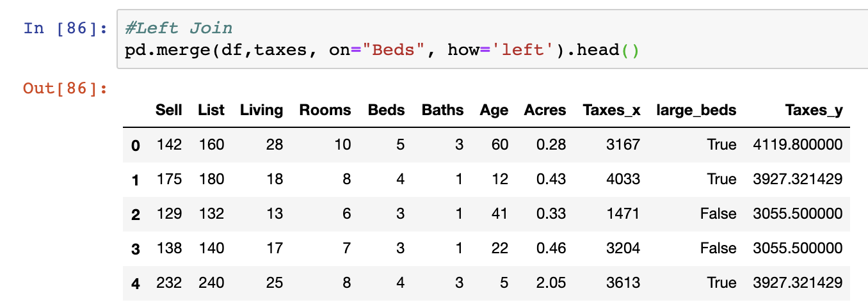Select the Baths column header
Image resolution: width=868 pixels, height=307 pixels.
click(x=442, y=110)
